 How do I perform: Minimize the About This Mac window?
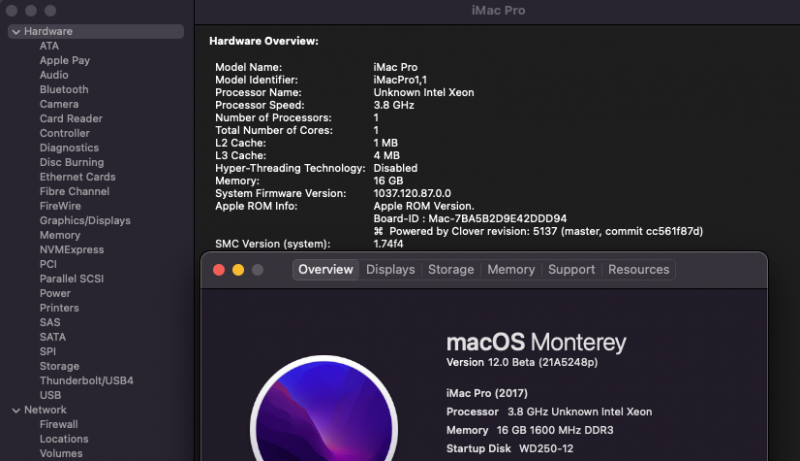[238, 270]
